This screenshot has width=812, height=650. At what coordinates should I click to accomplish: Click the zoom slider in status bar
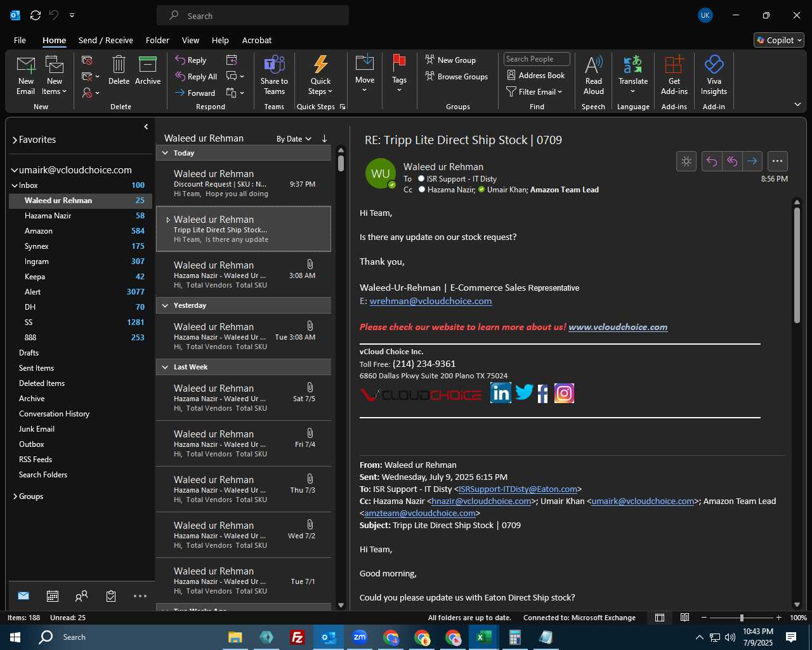tap(742, 618)
